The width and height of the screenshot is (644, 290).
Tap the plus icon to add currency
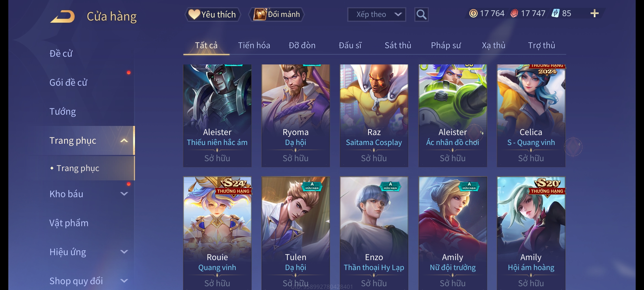coord(595,13)
